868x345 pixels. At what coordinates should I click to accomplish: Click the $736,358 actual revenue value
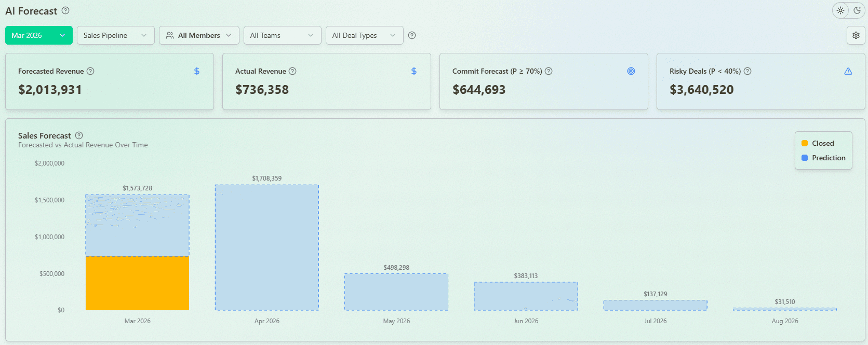tap(262, 90)
